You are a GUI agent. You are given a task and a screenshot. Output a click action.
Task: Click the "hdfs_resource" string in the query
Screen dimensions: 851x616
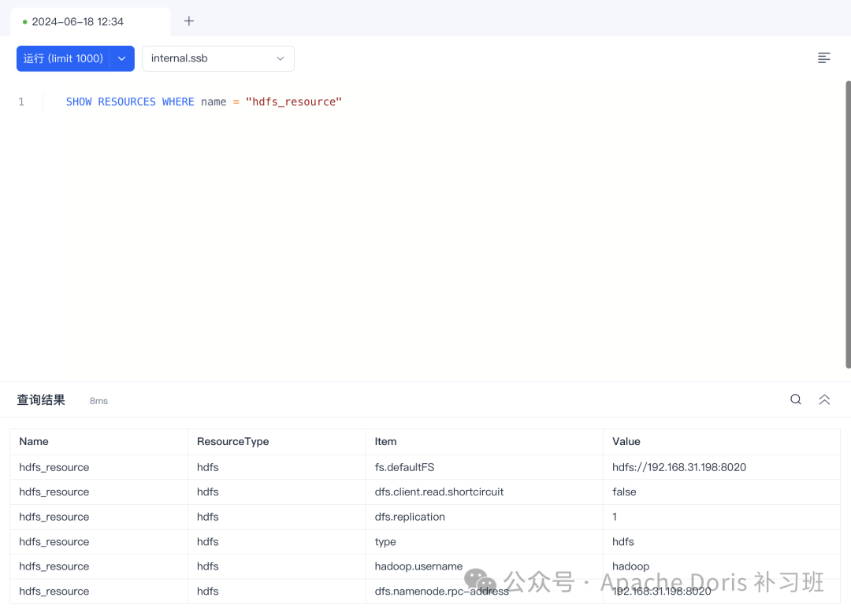pos(294,102)
